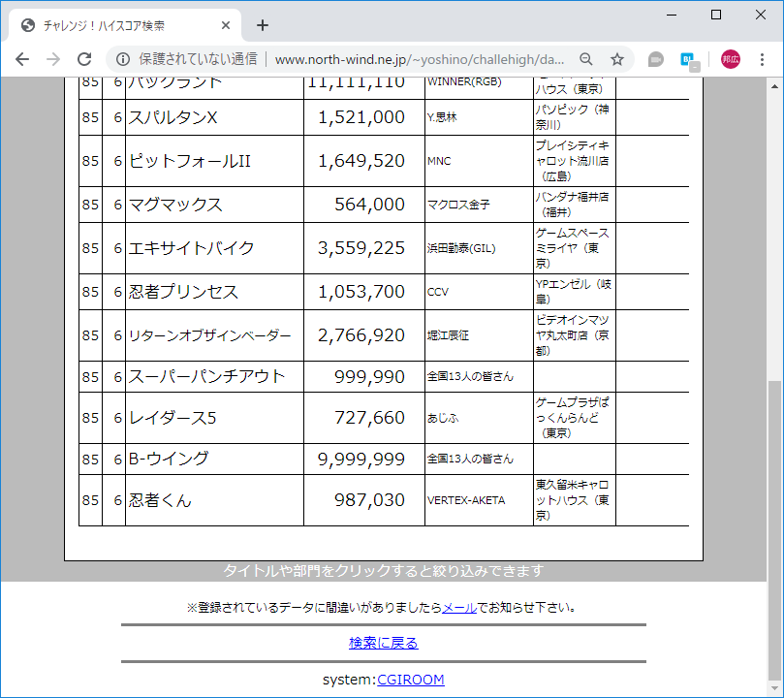The width and height of the screenshot is (784, 698).
Task: Open the chat extension icon
Action: coord(655,58)
